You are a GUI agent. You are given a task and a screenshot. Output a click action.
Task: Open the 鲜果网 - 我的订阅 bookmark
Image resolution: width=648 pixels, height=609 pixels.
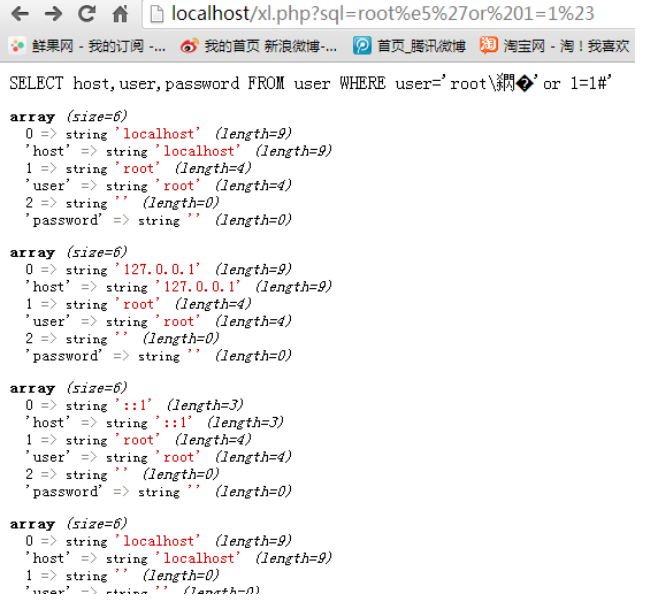tap(88, 46)
